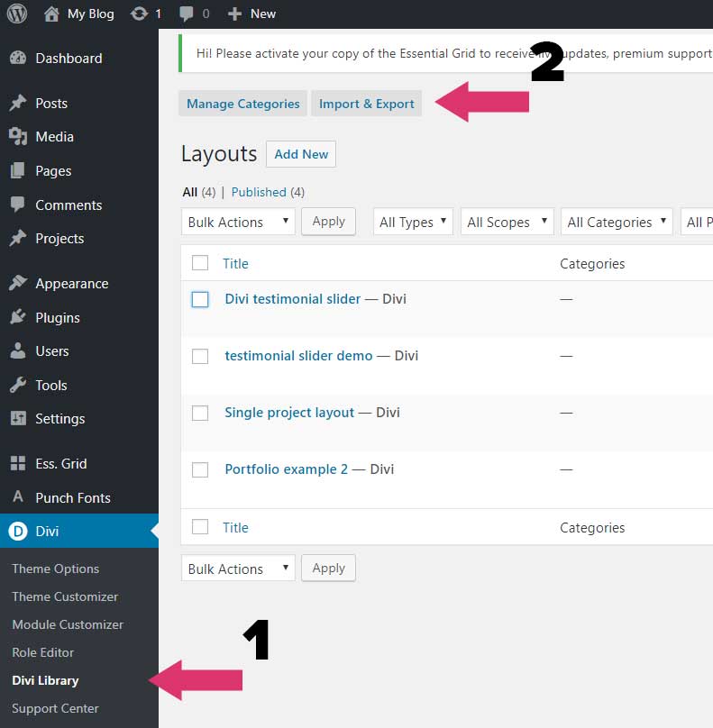Click the Media icon in sidebar
This screenshot has height=728, width=713.
pos(18,137)
